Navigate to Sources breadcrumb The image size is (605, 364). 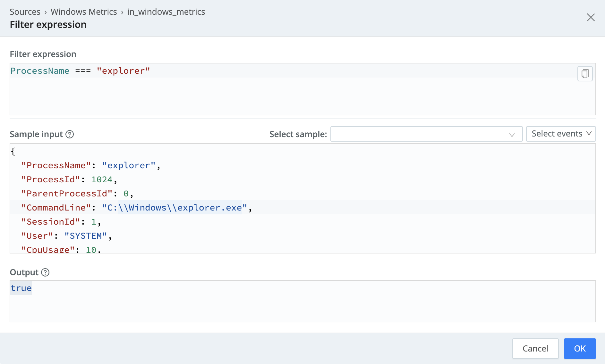[25, 12]
